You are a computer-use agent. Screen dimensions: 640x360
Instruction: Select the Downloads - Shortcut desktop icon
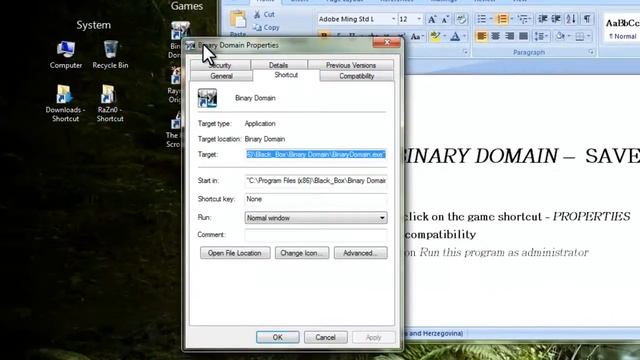pyautogui.click(x=65, y=103)
